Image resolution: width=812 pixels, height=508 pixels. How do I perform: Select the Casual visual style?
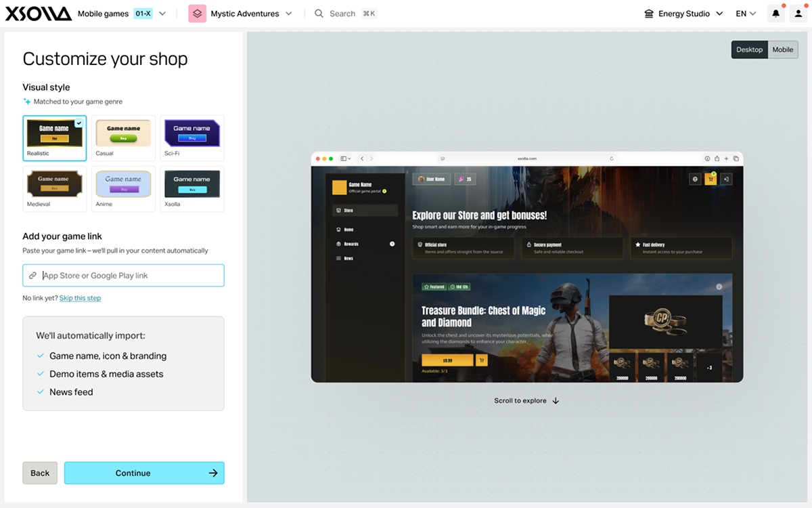(x=123, y=138)
